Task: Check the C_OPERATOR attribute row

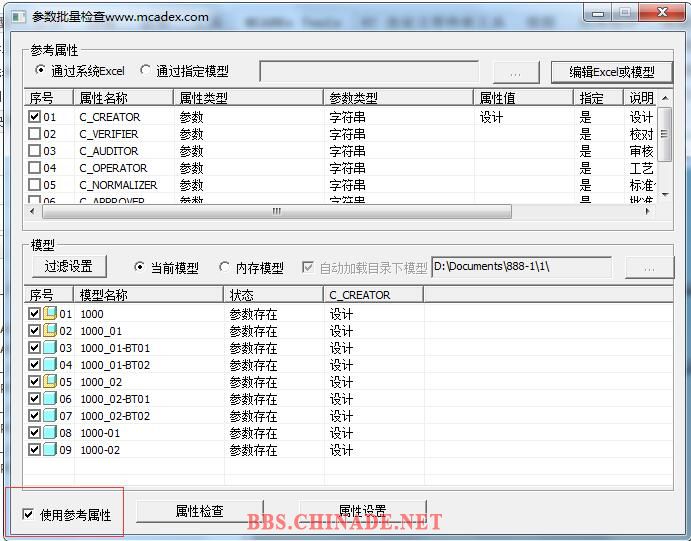Action: click(34, 167)
